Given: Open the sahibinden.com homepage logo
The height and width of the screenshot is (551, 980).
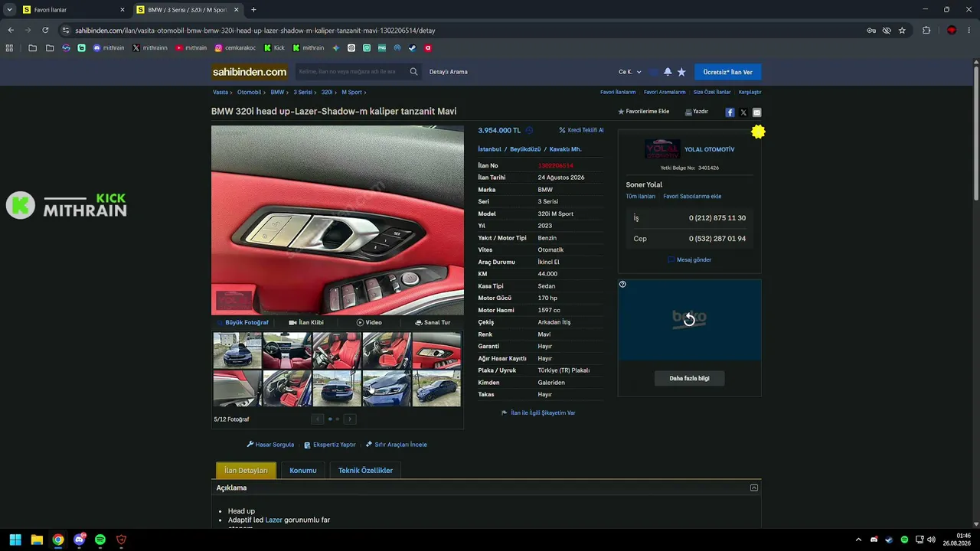Looking at the screenshot, I should click(x=250, y=72).
